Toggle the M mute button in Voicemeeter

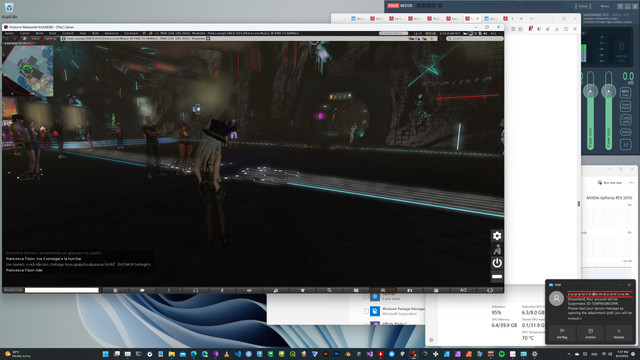[625, 144]
